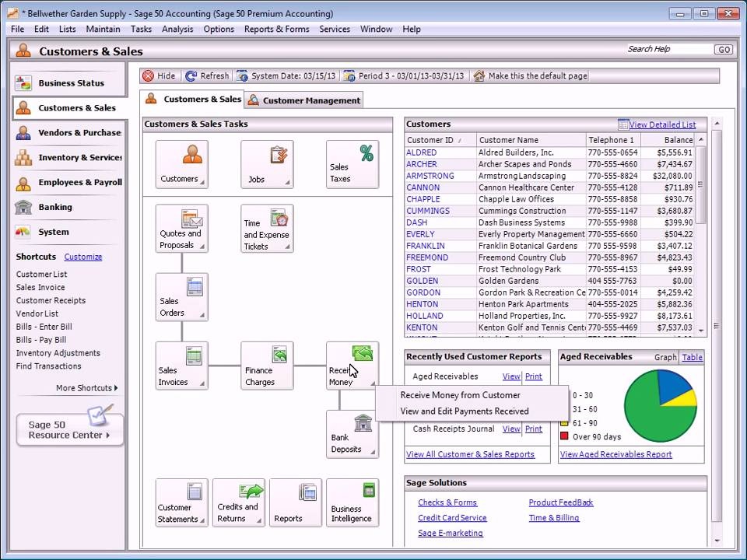Change accounting Period 3

404,75
